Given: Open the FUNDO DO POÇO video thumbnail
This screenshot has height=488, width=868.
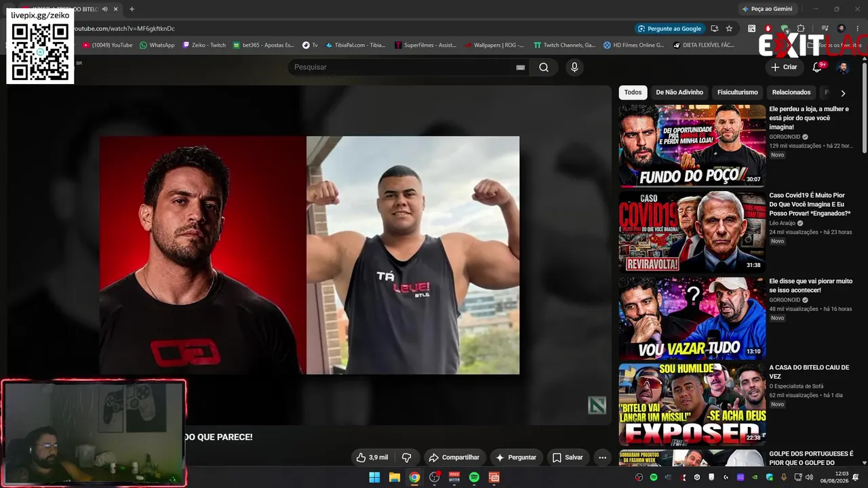Looking at the screenshot, I should pyautogui.click(x=692, y=146).
